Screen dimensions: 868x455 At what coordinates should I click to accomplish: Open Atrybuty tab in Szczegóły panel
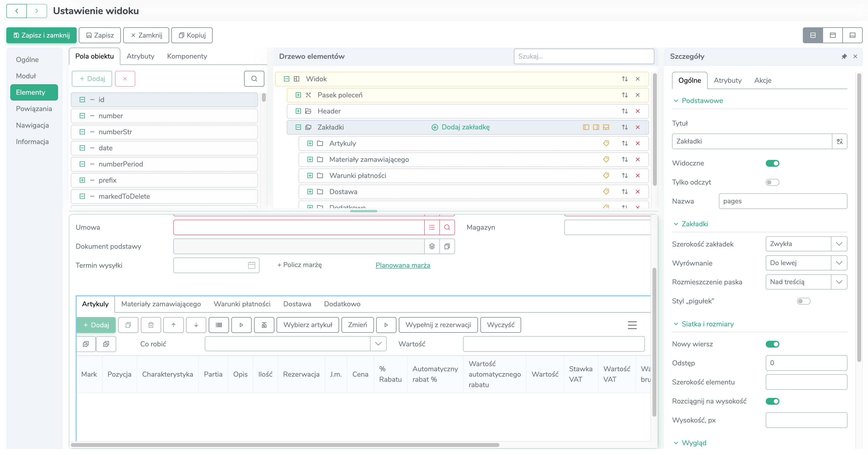[727, 80]
